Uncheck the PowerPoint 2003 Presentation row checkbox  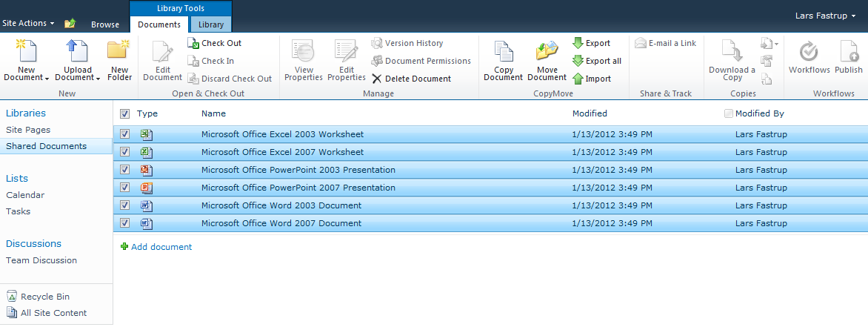point(124,170)
